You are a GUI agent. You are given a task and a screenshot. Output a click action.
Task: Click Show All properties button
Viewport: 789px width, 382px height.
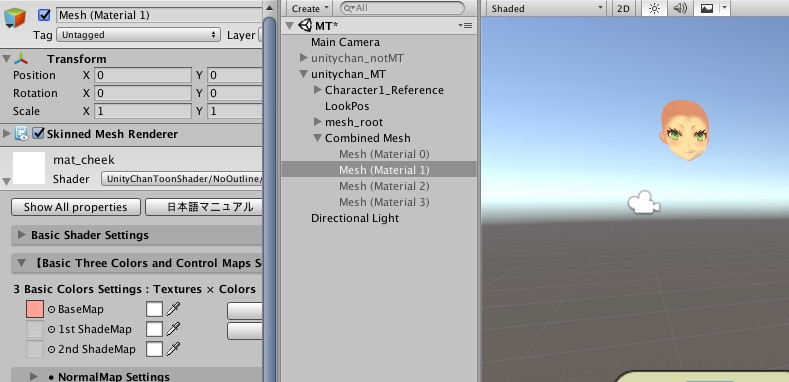point(75,207)
